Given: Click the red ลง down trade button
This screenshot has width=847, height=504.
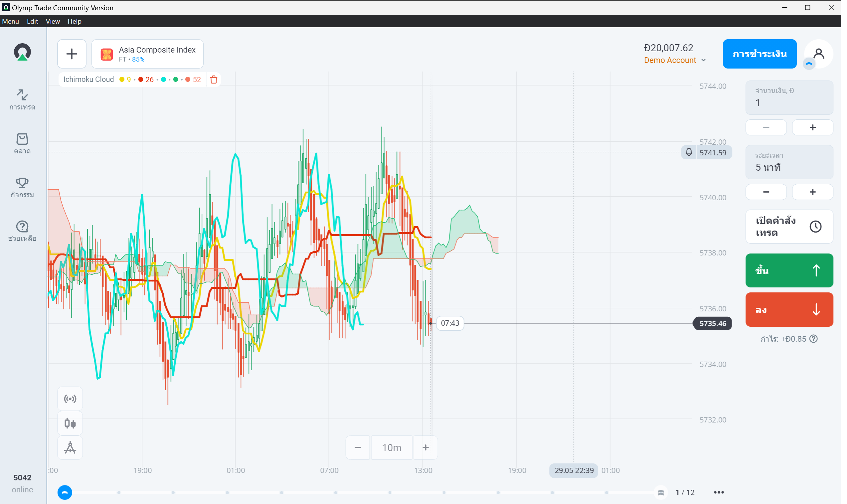Looking at the screenshot, I should click(x=789, y=309).
